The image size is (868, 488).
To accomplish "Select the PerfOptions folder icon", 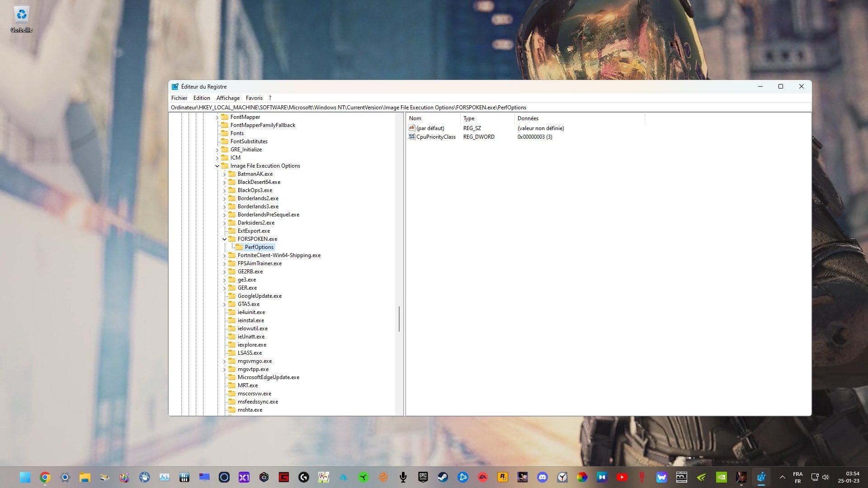I will click(x=239, y=247).
